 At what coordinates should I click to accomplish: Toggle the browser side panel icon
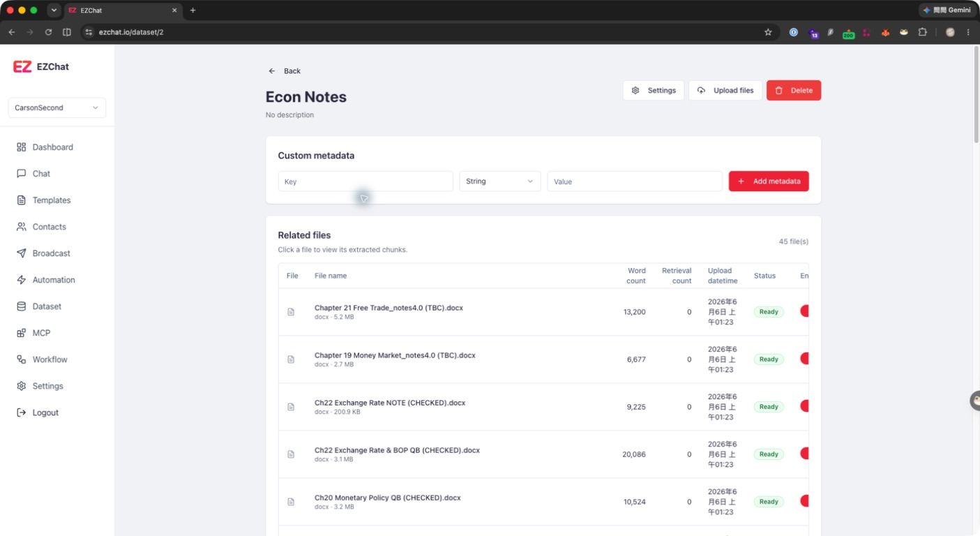tap(67, 32)
